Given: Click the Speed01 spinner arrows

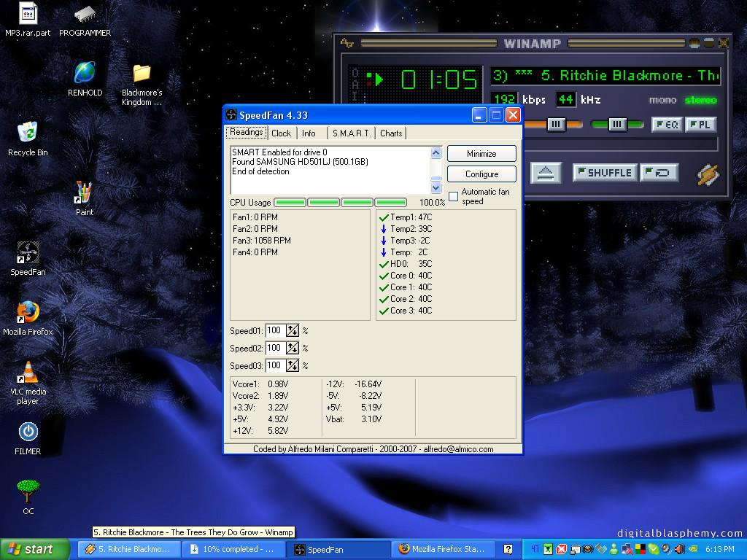Looking at the screenshot, I should (x=293, y=330).
